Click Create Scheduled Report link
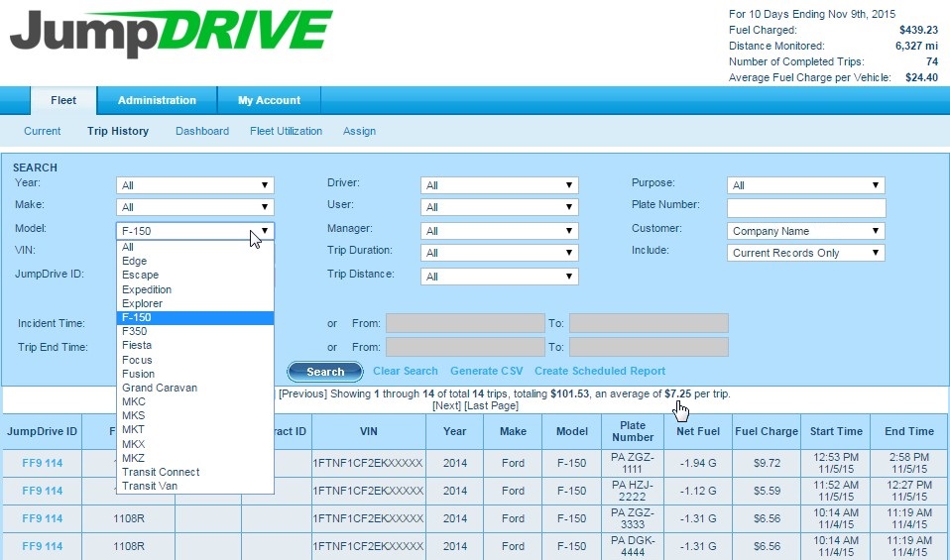Image resolution: width=950 pixels, height=560 pixels. click(x=600, y=371)
